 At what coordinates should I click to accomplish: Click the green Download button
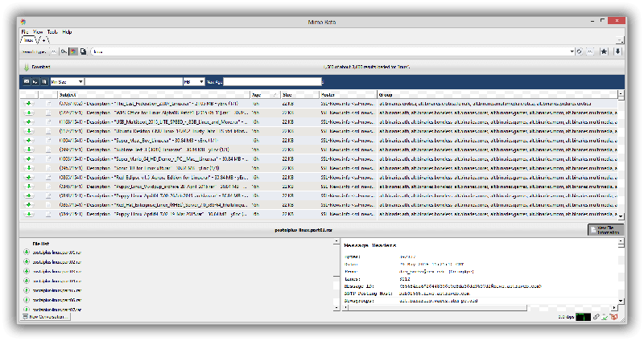pyautogui.click(x=37, y=67)
